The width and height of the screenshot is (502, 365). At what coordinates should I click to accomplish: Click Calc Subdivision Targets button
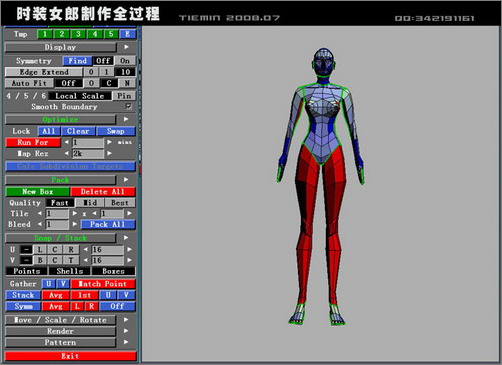(x=70, y=166)
